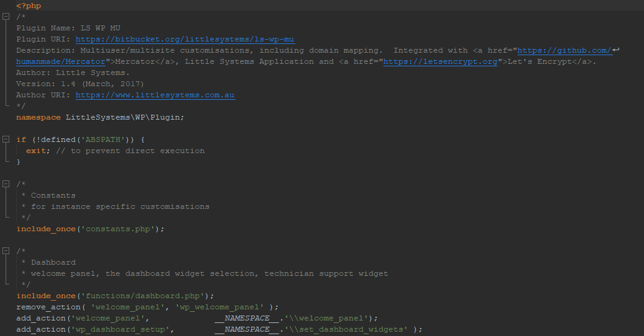Viewport: 644px width, 336px height.
Task: Collapse the Constants comment block
Action: 6,184
